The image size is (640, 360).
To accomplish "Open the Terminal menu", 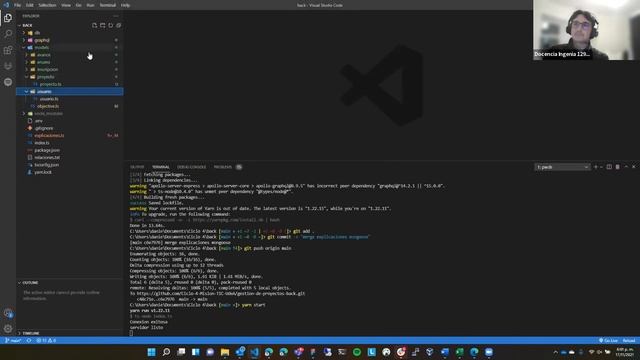I will click(108, 5).
